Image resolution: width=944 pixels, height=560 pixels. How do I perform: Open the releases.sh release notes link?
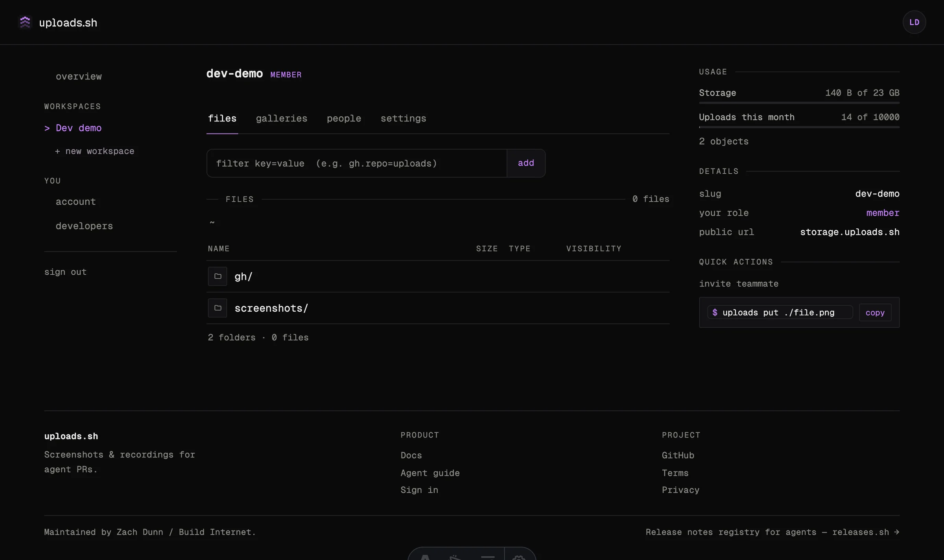coord(773,532)
